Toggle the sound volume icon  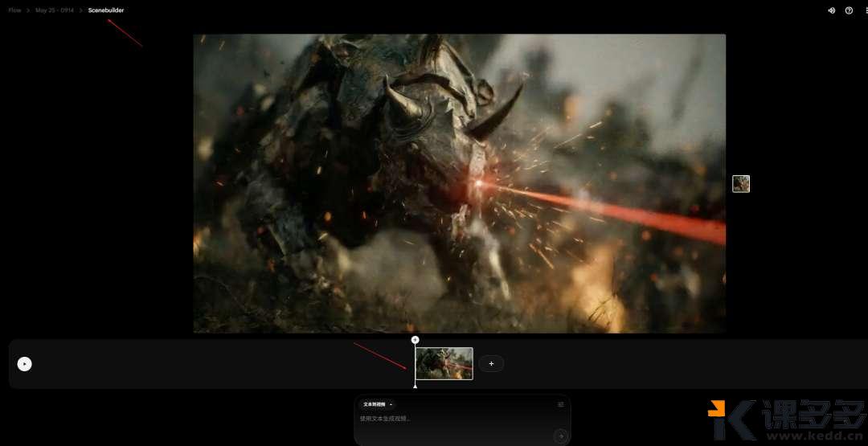pos(832,10)
